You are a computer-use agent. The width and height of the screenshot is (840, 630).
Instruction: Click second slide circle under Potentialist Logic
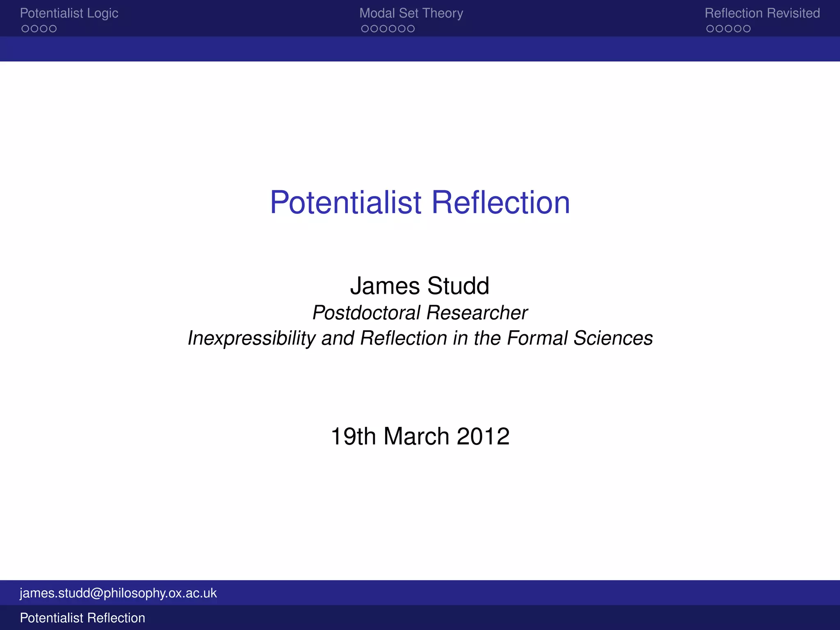tap(34, 29)
